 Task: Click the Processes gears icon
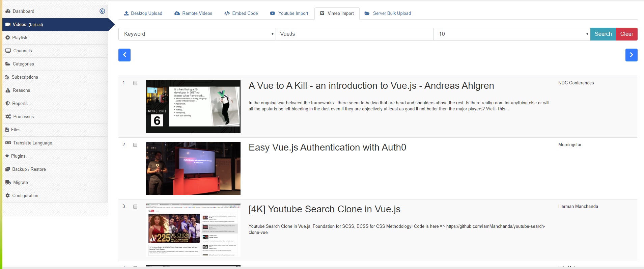click(8, 116)
